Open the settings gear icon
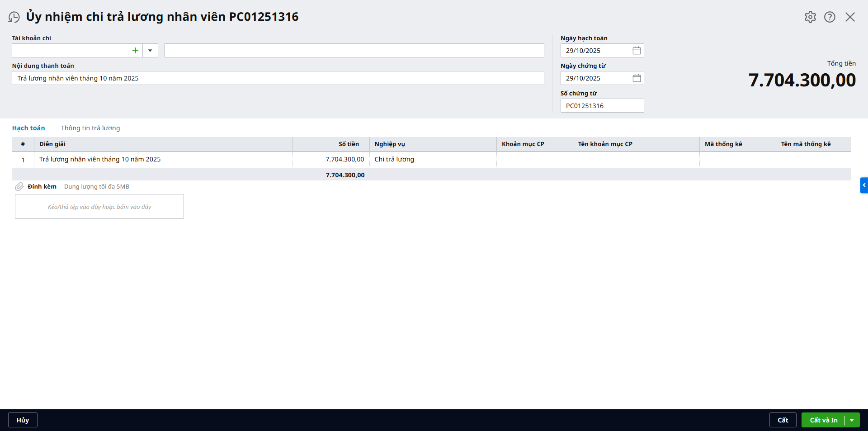Viewport: 868px width, 431px height. coord(810,17)
